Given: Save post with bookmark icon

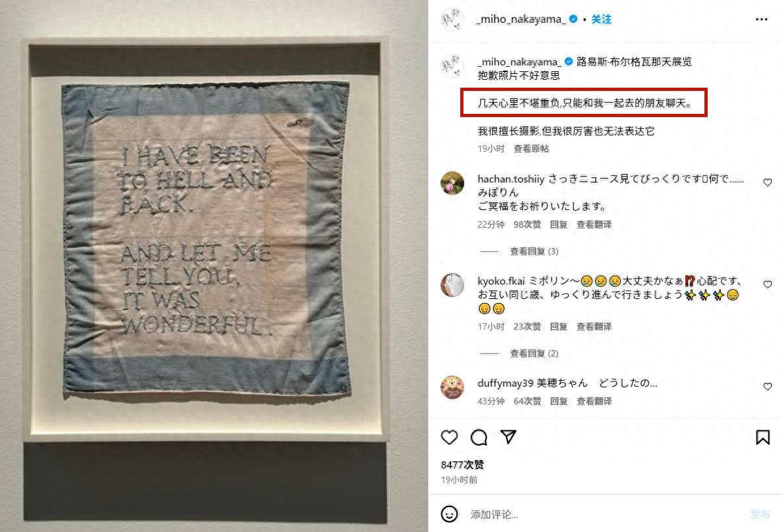Looking at the screenshot, I should 763,438.
